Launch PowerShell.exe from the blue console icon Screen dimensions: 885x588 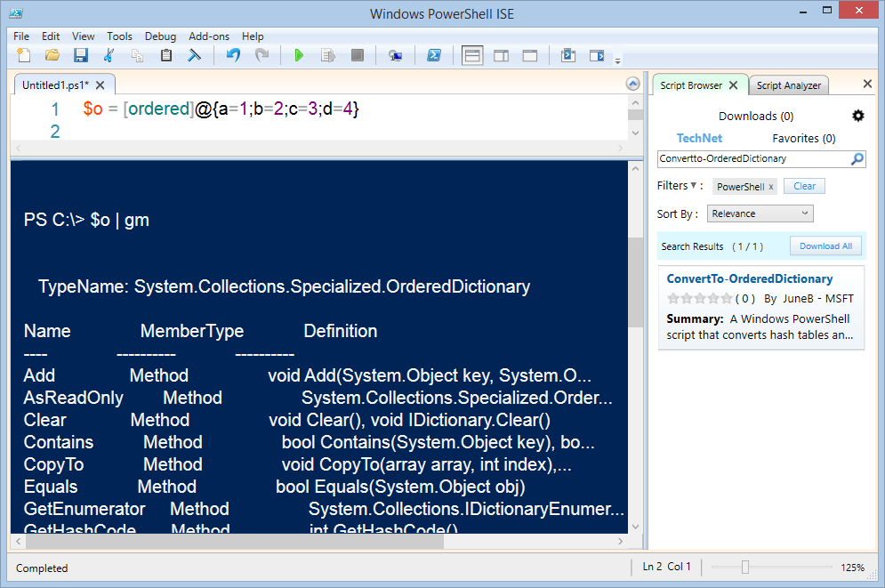[433, 55]
